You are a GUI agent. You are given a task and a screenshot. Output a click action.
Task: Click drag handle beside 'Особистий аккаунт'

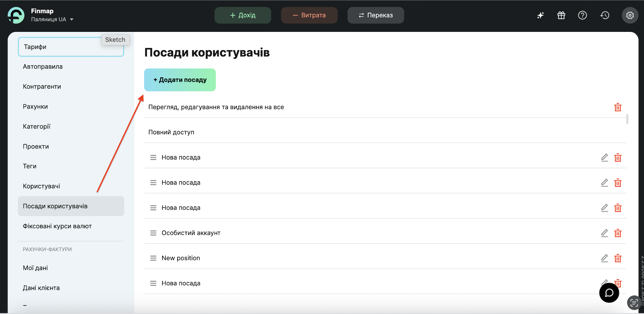coord(153,233)
